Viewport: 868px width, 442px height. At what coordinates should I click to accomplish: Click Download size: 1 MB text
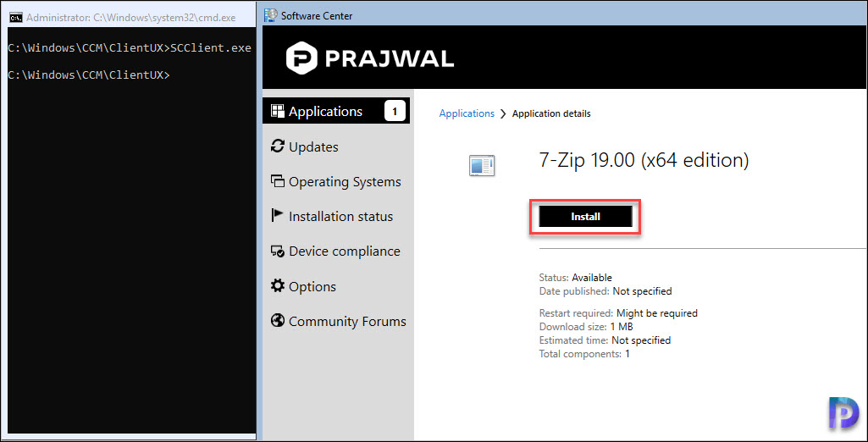586,327
